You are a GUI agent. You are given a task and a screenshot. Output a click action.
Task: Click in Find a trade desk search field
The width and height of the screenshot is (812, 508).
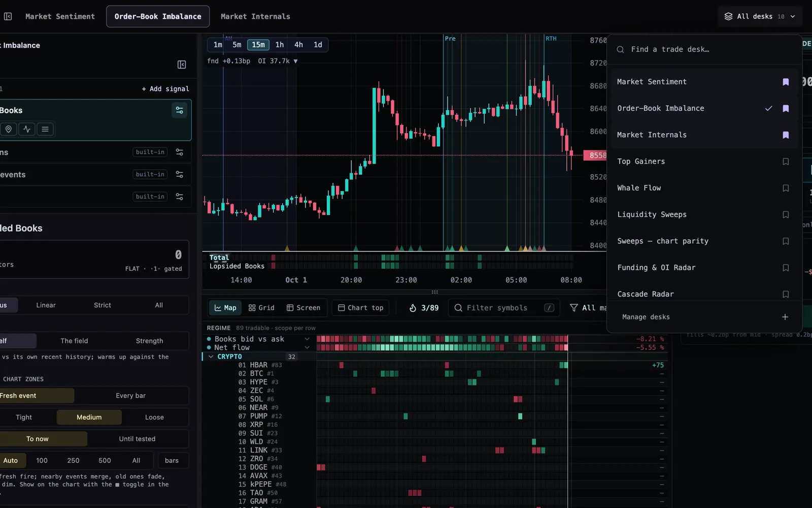click(704, 49)
